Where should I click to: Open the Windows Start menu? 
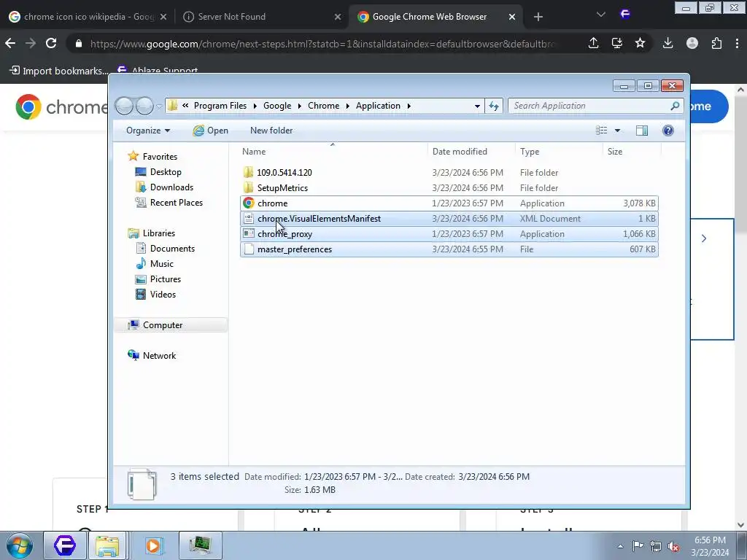(20, 545)
